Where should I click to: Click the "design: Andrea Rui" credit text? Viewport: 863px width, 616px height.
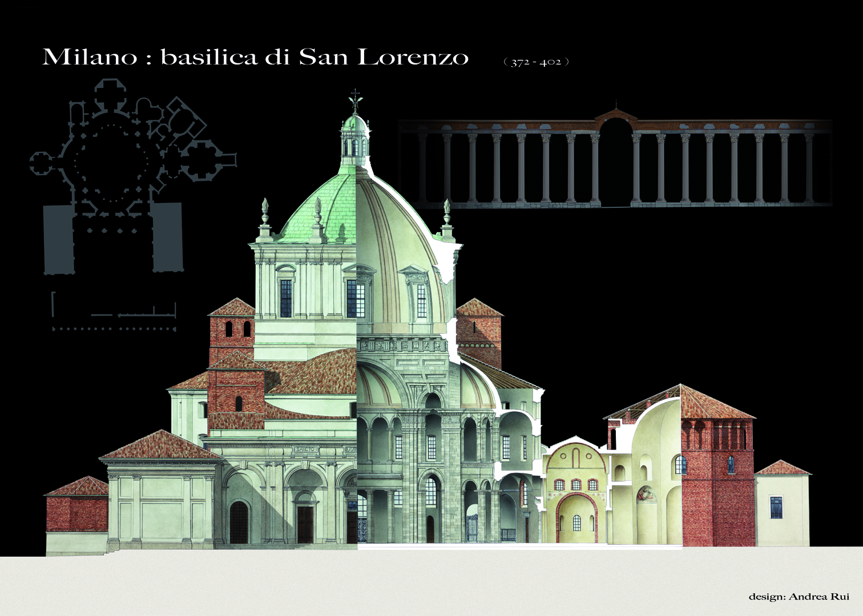799,597
